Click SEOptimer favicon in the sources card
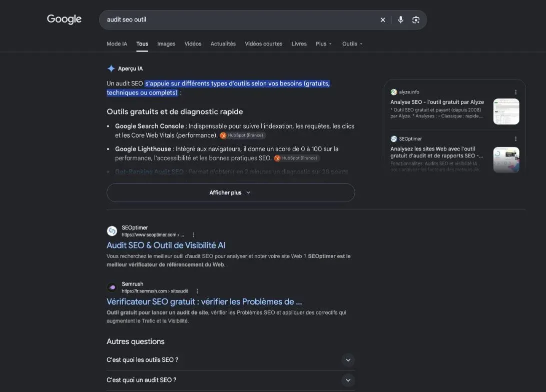 (394, 139)
